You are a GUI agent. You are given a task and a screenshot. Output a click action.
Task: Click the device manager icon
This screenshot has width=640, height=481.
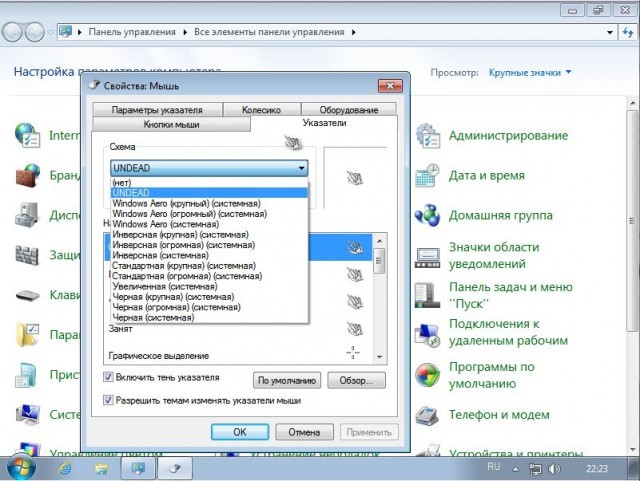pos(28,215)
